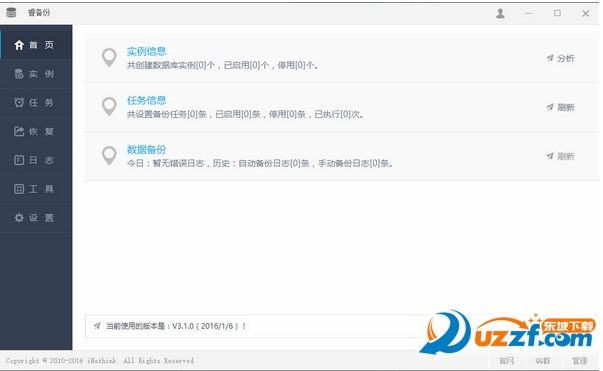Click the home icon in sidebar

pos(19,45)
